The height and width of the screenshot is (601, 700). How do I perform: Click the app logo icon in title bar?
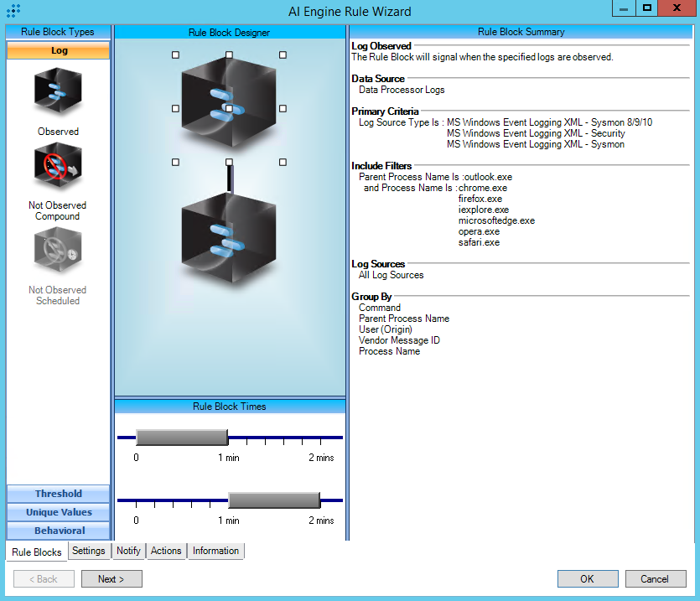(x=13, y=11)
